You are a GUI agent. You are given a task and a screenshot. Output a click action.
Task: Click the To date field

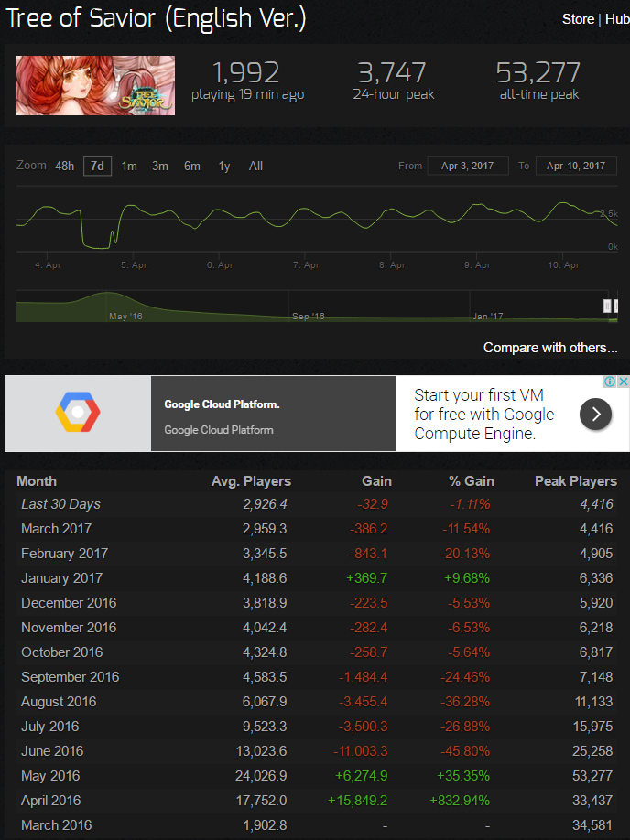(x=575, y=166)
